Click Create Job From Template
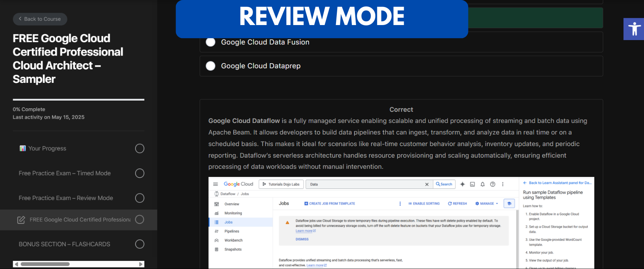 [330, 203]
